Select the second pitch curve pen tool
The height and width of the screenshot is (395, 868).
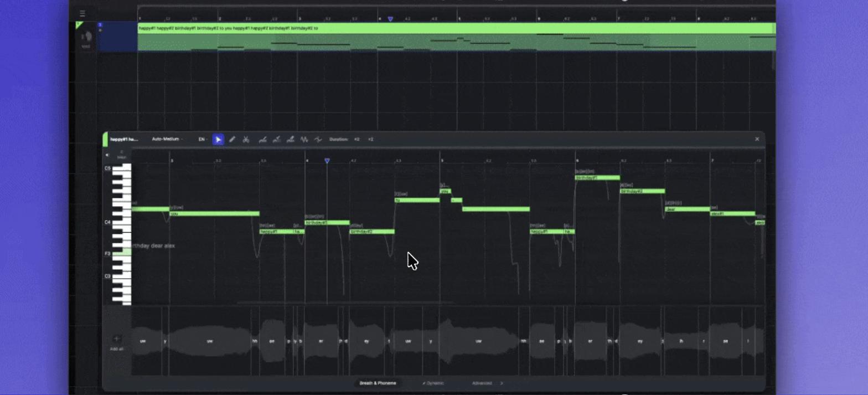coord(276,140)
